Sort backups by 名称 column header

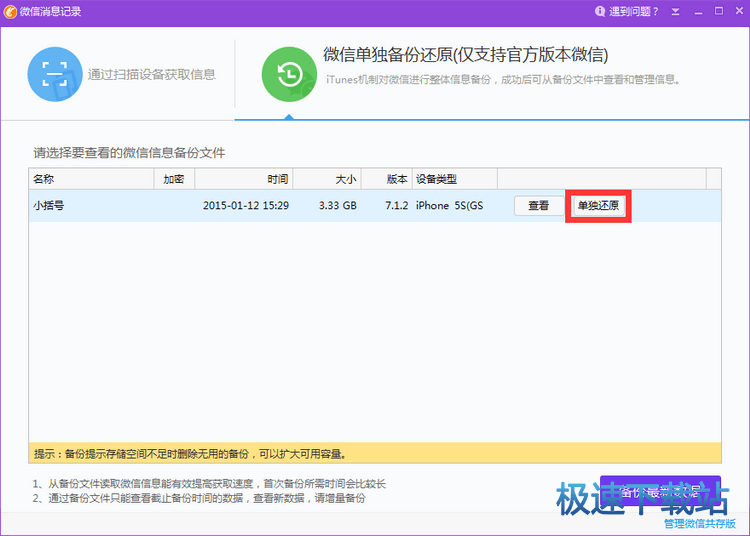pyautogui.click(x=90, y=179)
